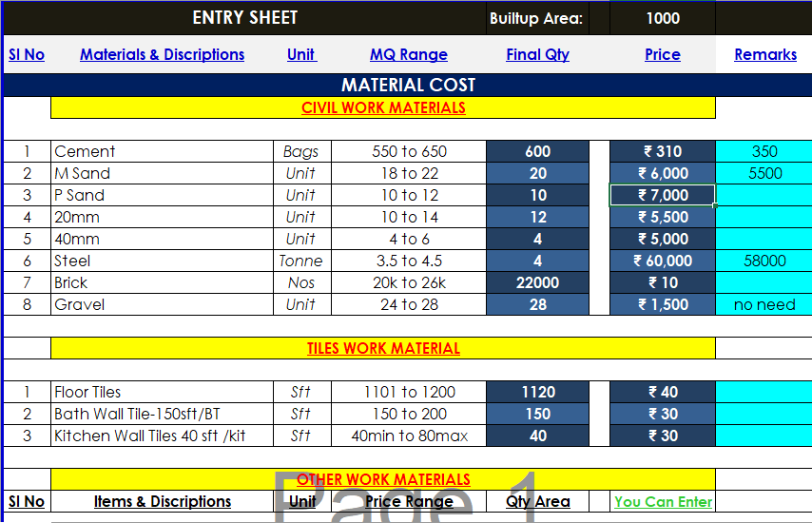This screenshot has height=523, width=812.
Task: Select the MATERIAL COST banner
Action: (x=408, y=85)
